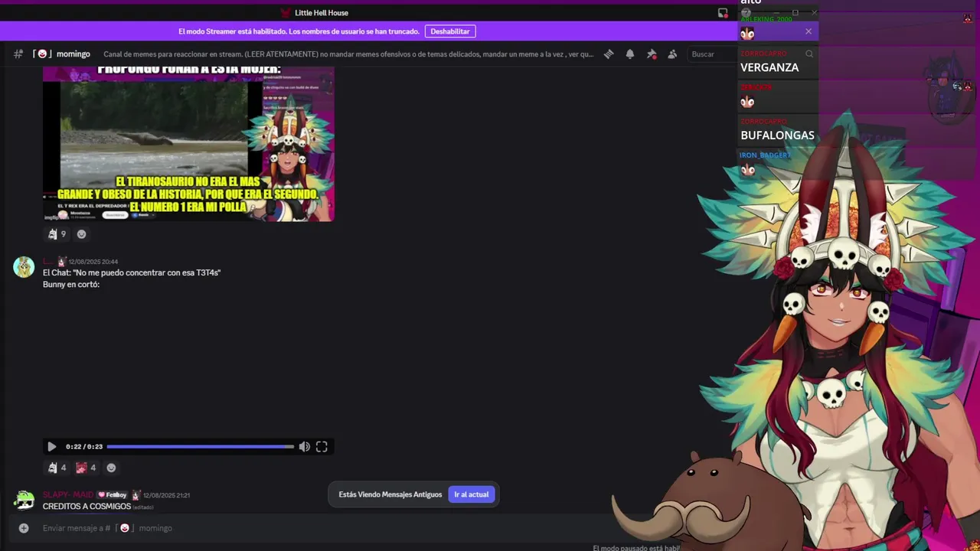Click the text "El Chat: No me puedo concentrar"
Viewport: 980px width, 551px height.
tap(132, 273)
